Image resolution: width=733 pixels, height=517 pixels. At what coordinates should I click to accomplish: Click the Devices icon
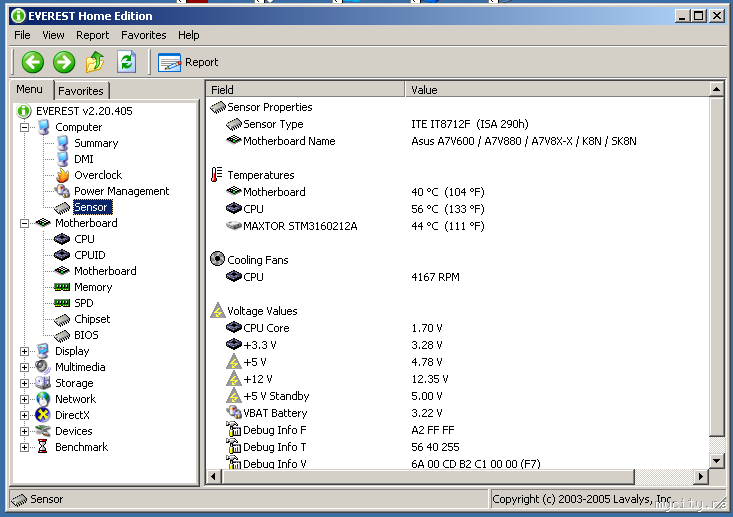coord(43,431)
